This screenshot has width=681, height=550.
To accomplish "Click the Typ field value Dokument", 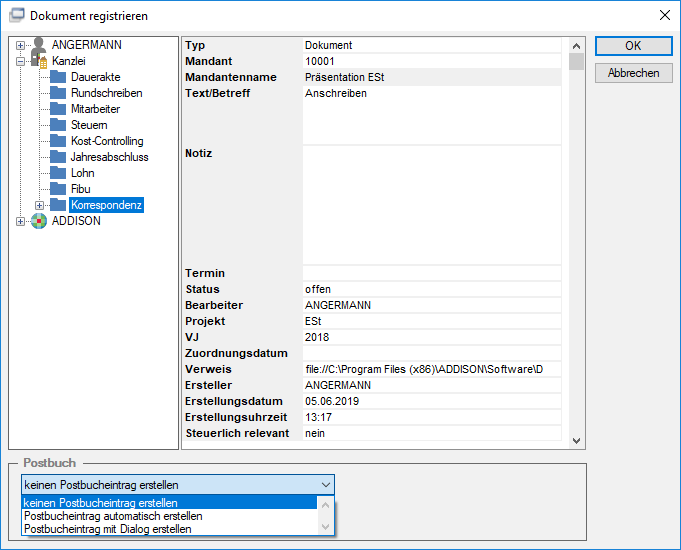I will [432, 45].
